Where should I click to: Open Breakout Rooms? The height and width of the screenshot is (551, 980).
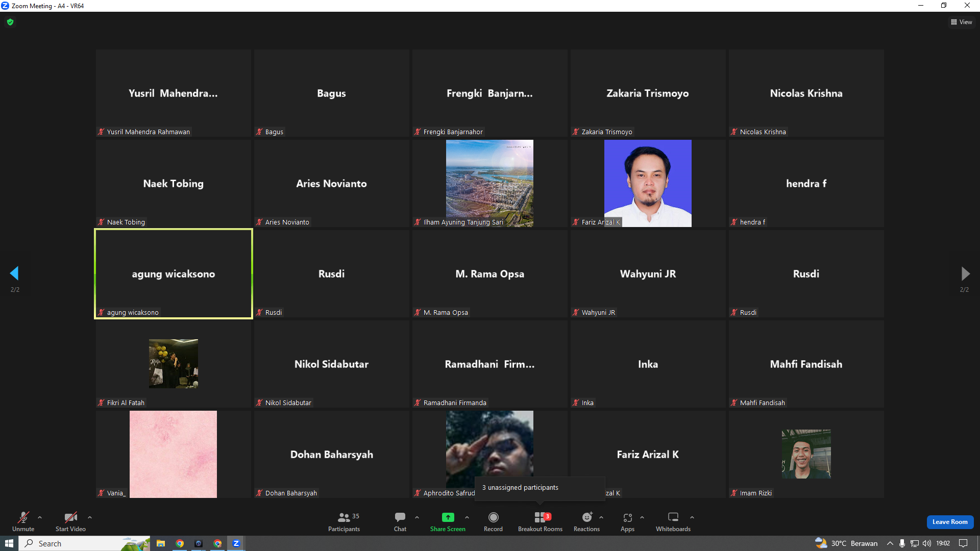[x=540, y=521]
